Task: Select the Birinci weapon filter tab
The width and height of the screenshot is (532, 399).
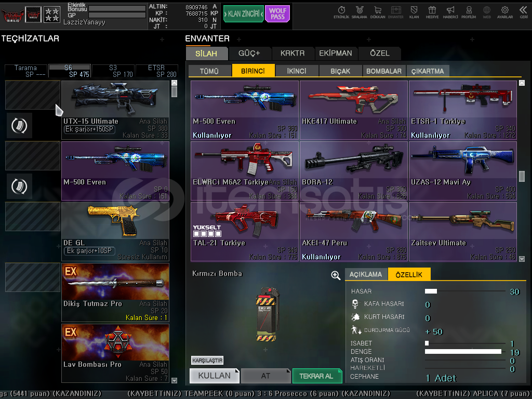Action: pos(253,71)
